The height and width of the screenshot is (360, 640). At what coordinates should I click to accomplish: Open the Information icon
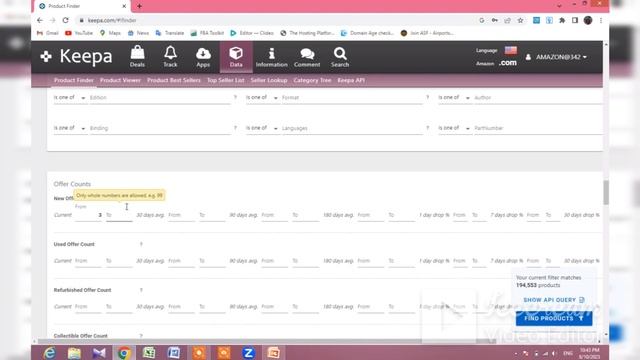(271, 57)
